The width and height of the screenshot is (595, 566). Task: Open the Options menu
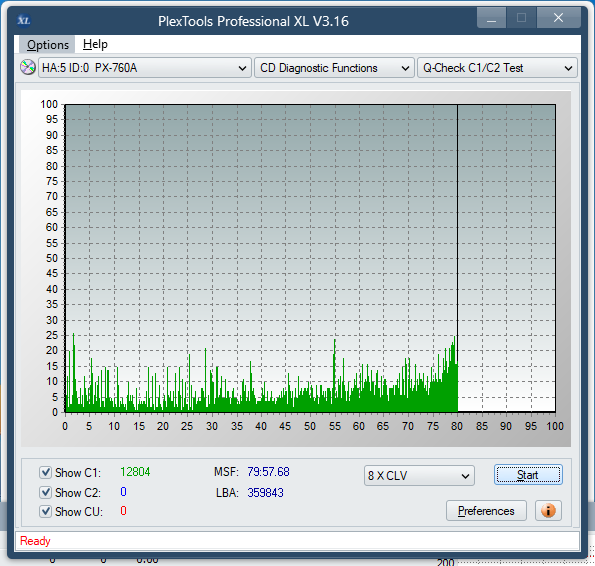(x=48, y=45)
